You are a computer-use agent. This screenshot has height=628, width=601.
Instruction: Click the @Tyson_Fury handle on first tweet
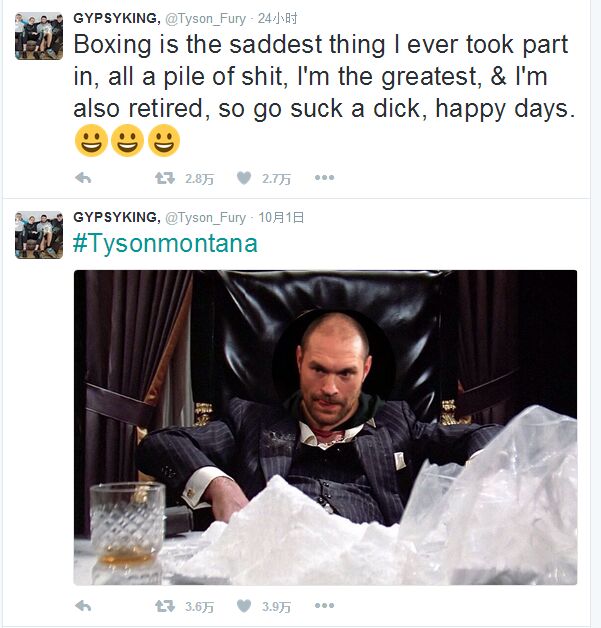point(205,19)
